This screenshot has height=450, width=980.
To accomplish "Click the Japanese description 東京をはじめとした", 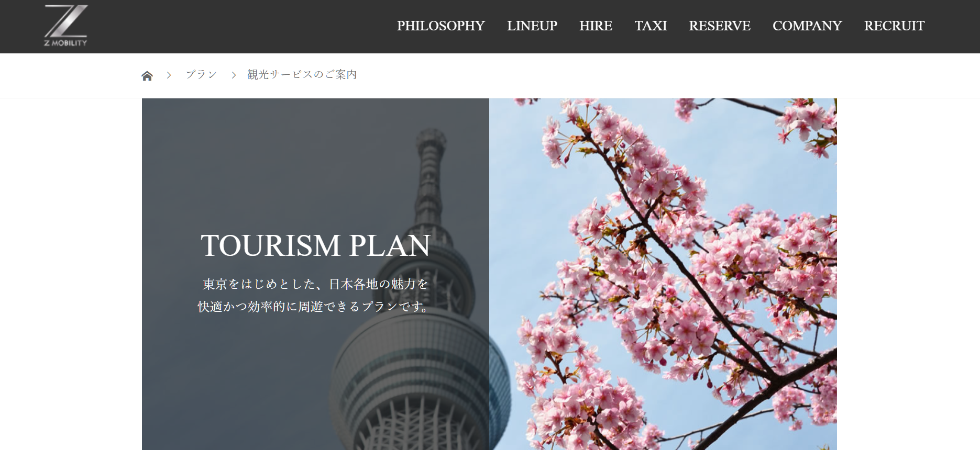I will [315, 284].
